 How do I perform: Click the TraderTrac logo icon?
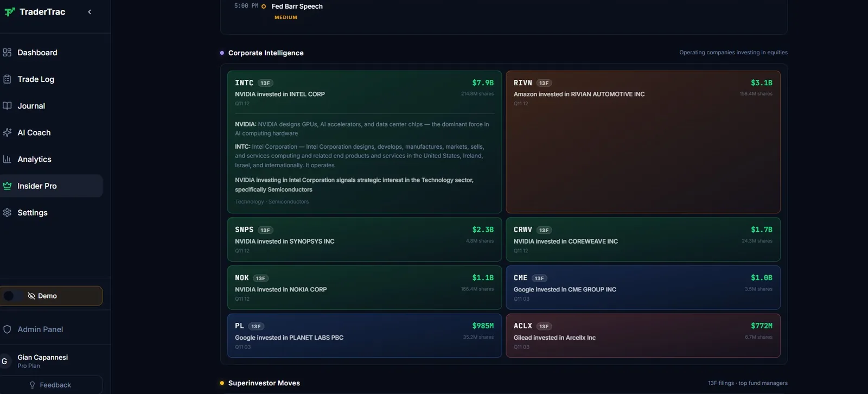click(x=10, y=12)
